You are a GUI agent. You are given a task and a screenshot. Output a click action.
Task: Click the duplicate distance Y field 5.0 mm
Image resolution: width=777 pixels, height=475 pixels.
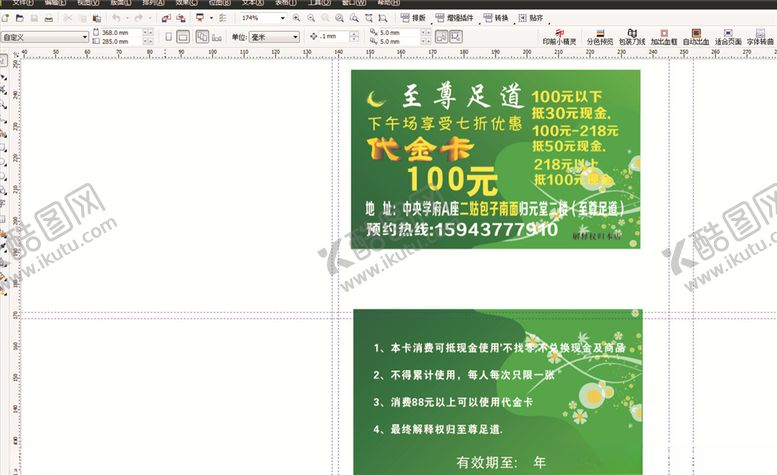pos(399,42)
